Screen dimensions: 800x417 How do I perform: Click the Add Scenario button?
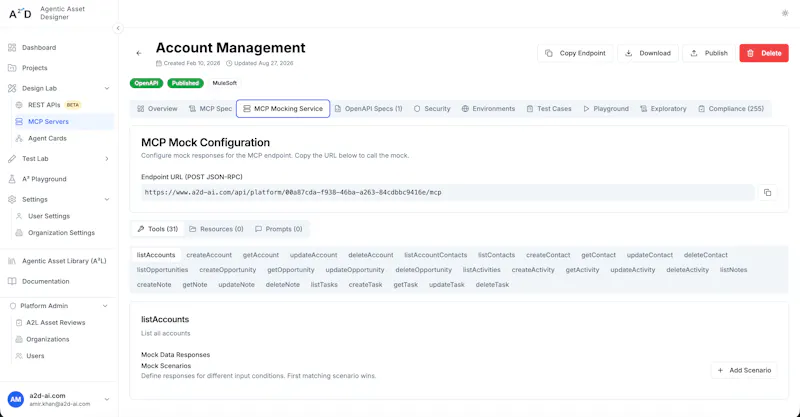click(744, 371)
